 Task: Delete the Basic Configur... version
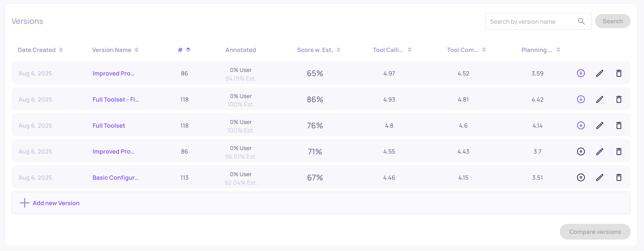pos(619,177)
